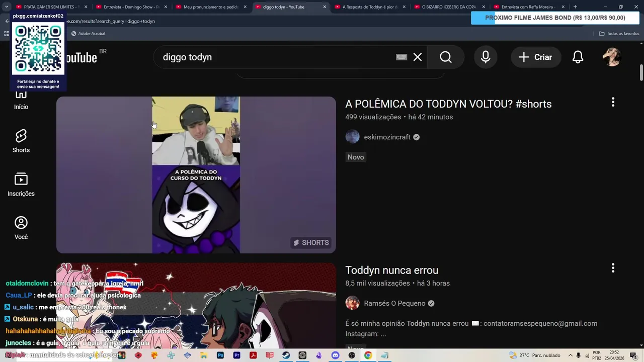
Task: Close the diggo todyn - YouTube tab
Action: [x=325, y=7]
